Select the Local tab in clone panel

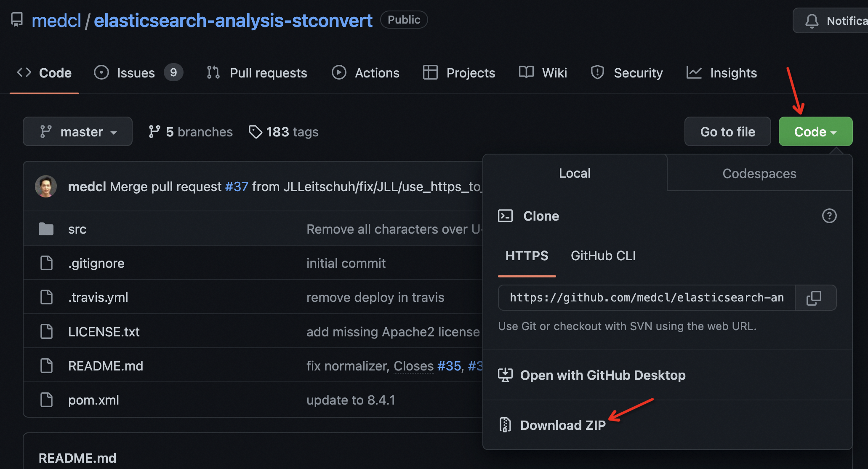[x=575, y=173]
